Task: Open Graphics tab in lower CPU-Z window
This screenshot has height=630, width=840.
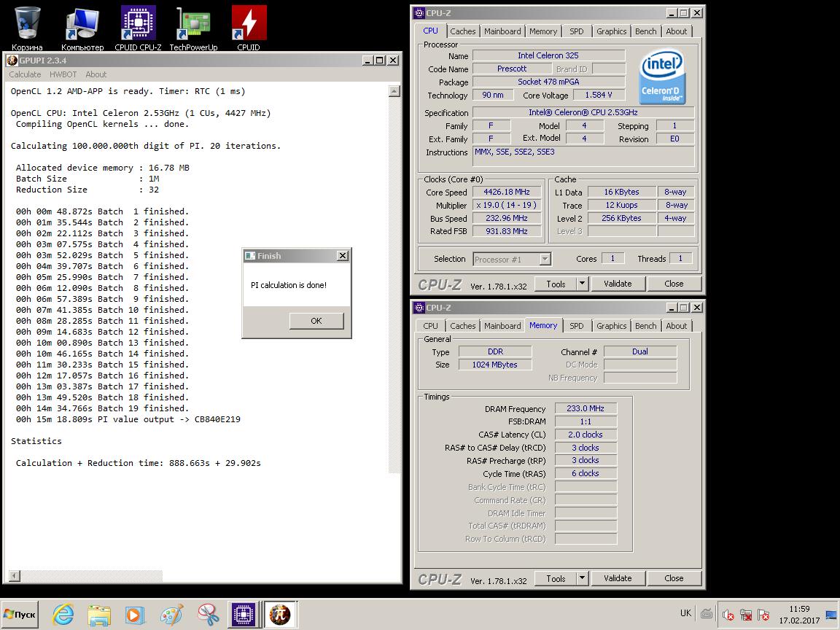Action: click(611, 326)
